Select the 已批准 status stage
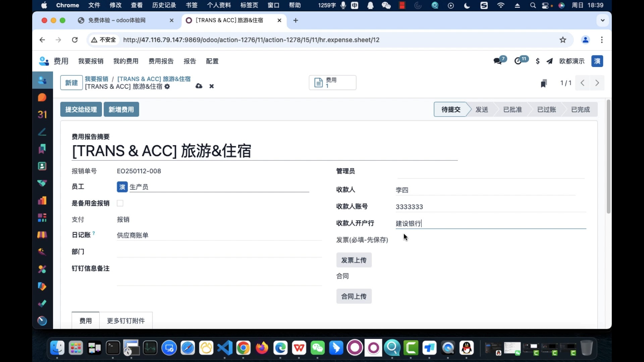644x362 pixels. coord(512,110)
